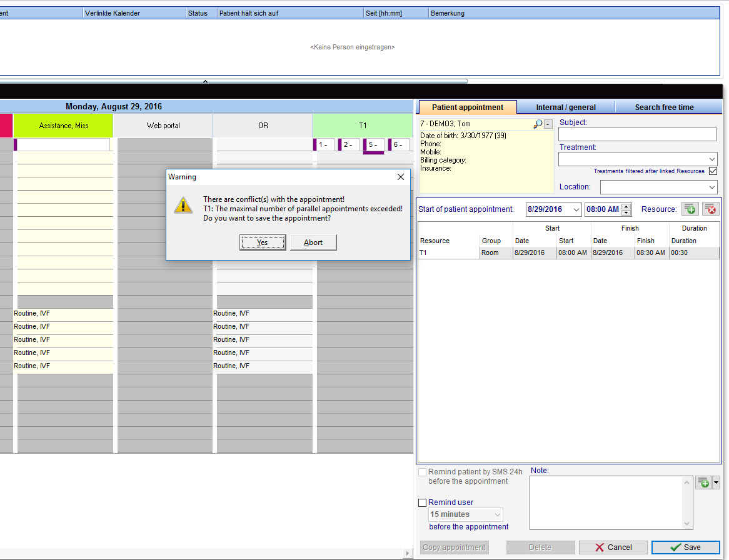Click the add note green plus icon
This screenshot has height=560, width=729.
pos(704,482)
